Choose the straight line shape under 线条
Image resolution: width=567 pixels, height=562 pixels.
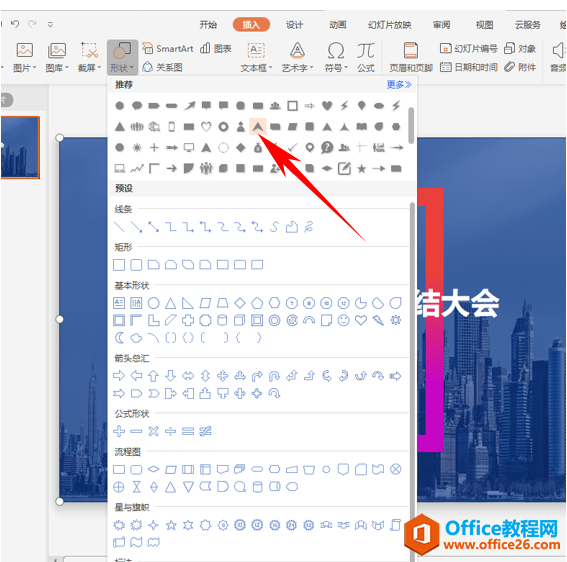(119, 227)
